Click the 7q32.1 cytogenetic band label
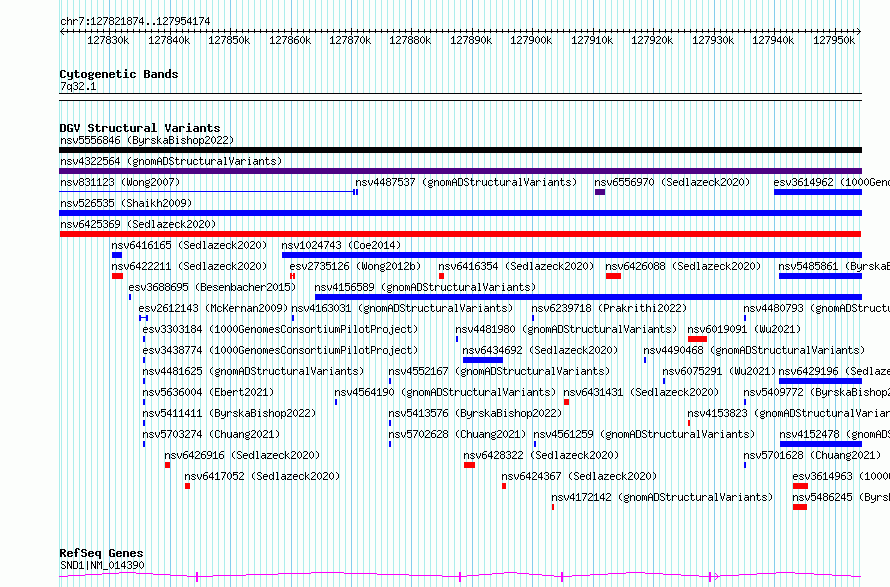 78,86
